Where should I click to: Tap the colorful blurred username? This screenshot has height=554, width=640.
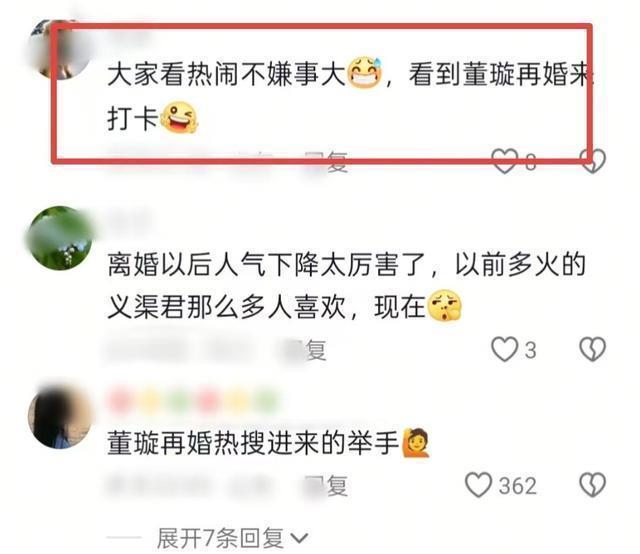(x=194, y=399)
